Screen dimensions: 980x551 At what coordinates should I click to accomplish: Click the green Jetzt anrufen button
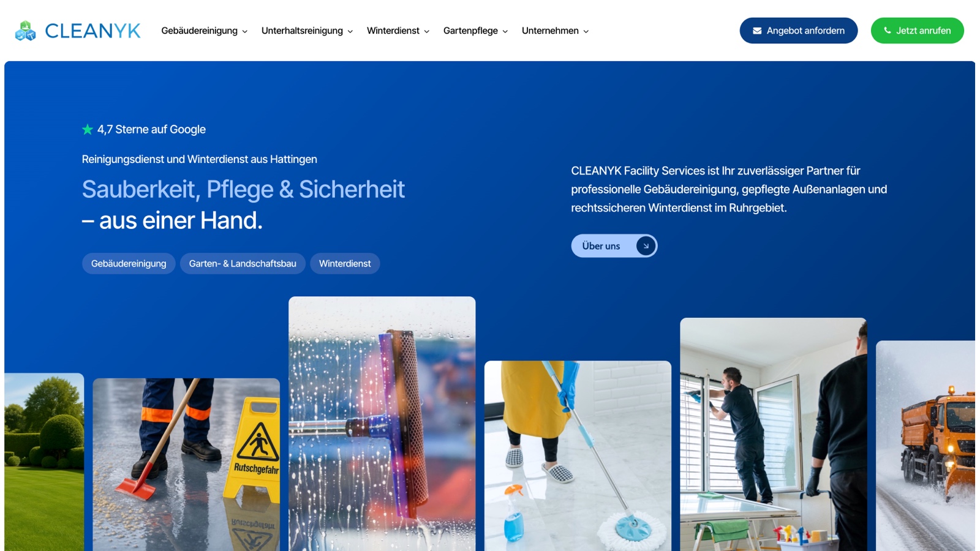917,31
